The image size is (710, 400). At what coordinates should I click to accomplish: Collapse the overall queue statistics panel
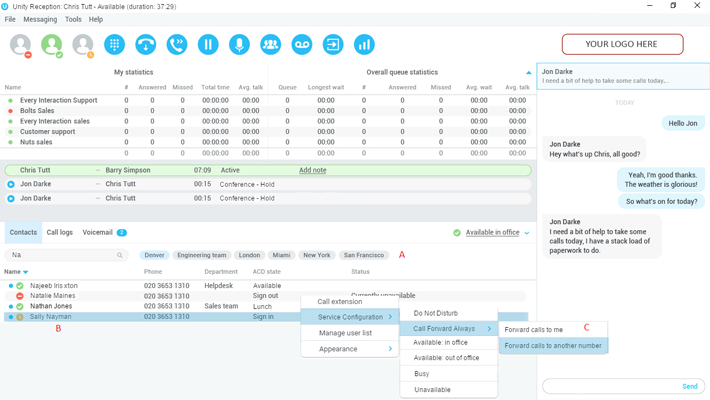point(529,73)
